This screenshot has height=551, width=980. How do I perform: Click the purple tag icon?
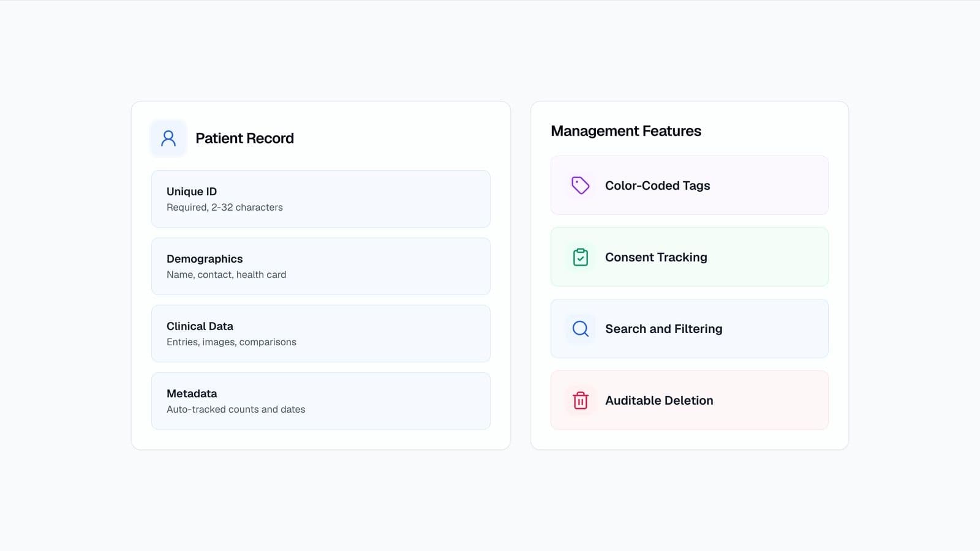click(581, 186)
